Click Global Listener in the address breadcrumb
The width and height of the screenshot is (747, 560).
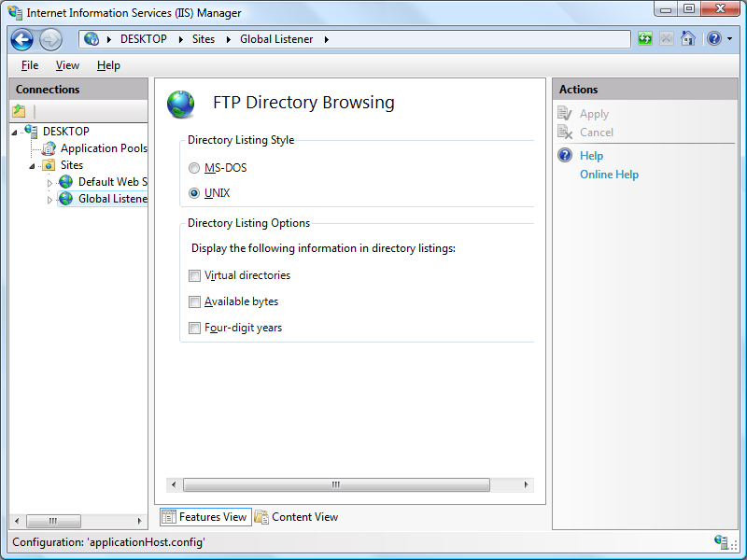[276, 39]
